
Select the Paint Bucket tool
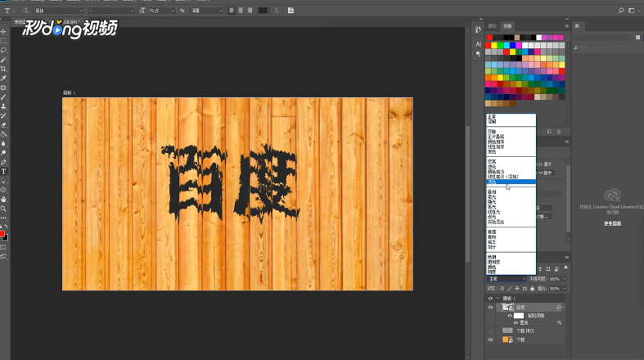point(4,134)
